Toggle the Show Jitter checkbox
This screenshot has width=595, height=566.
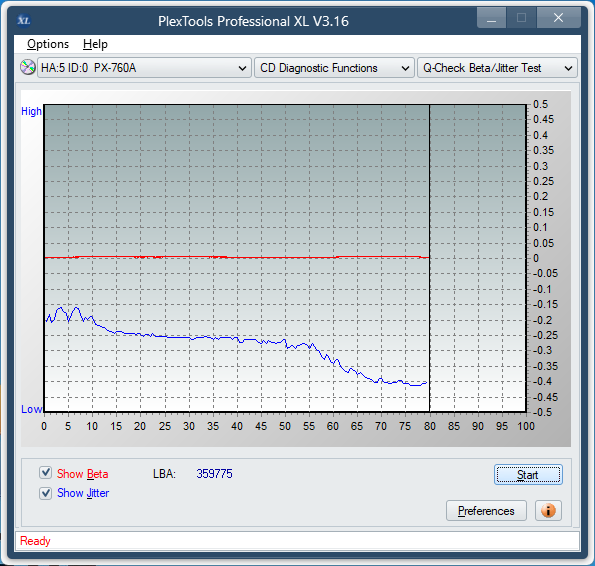click(x=46, y=493)
